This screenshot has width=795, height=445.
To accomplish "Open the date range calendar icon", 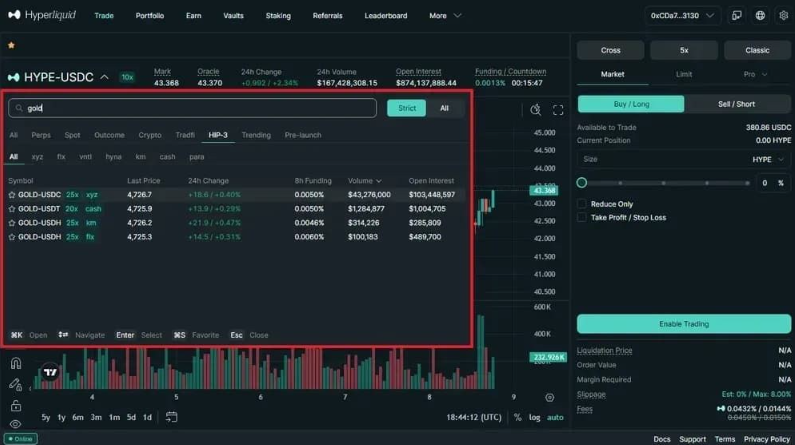I will click(x=171, y=417).
